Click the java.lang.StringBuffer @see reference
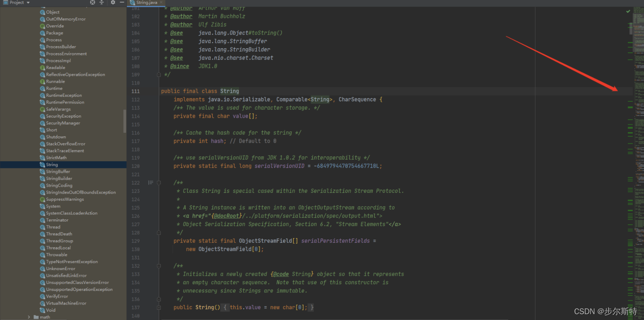The width and height of the screenshot is (644, 320). coord(233,41)
